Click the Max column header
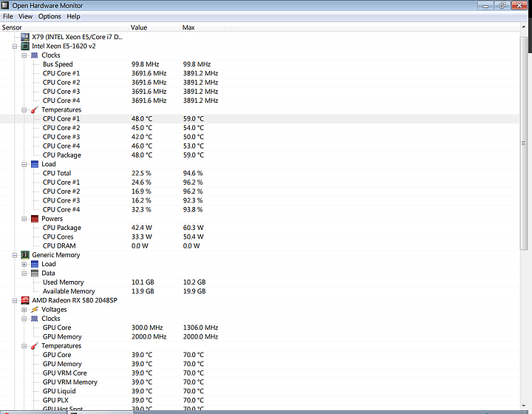The image size is (532, 414). 206,27
